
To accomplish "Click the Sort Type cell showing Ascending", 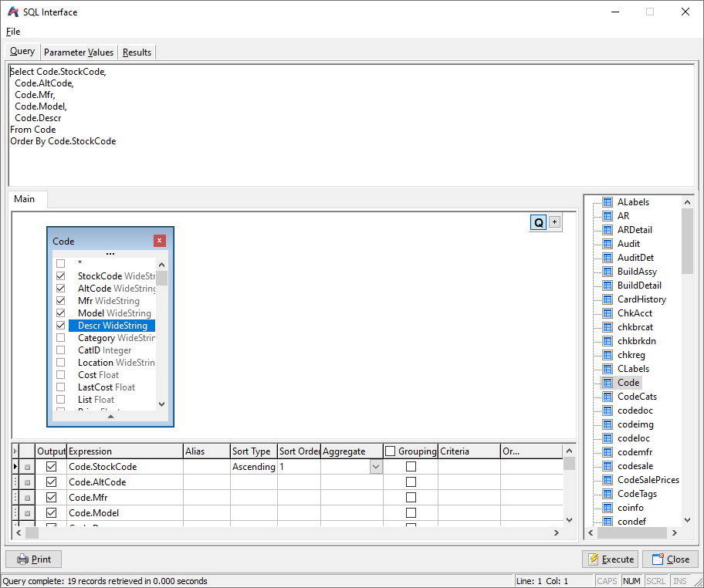I will (x=253, y=467).
